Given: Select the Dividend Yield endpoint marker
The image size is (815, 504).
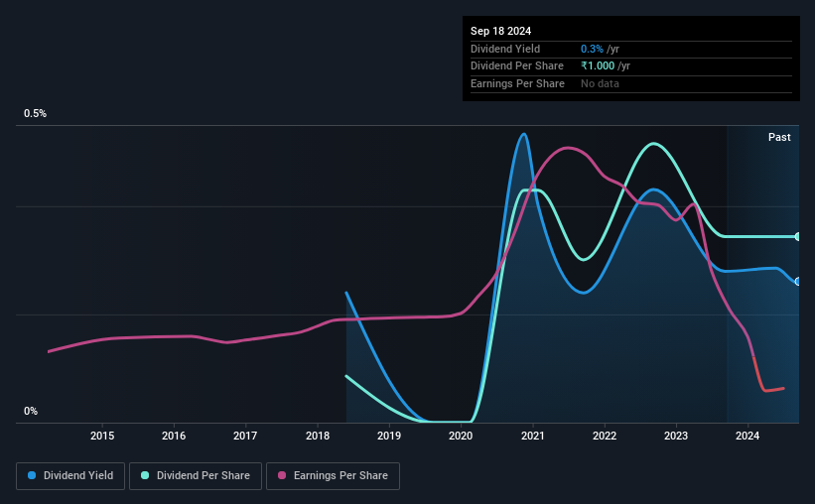Looking at the screenshot, I should pos(798,281).
